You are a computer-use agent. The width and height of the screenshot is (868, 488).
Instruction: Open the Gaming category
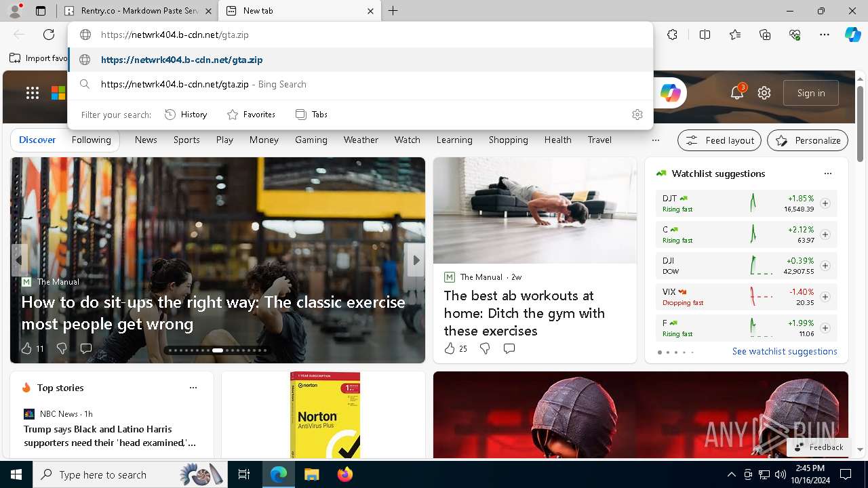311,140
